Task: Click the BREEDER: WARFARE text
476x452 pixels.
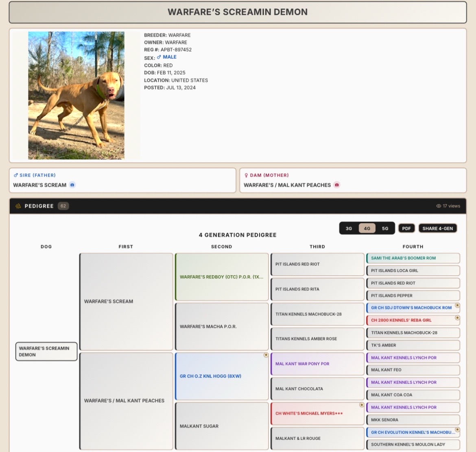Action: 167,35
